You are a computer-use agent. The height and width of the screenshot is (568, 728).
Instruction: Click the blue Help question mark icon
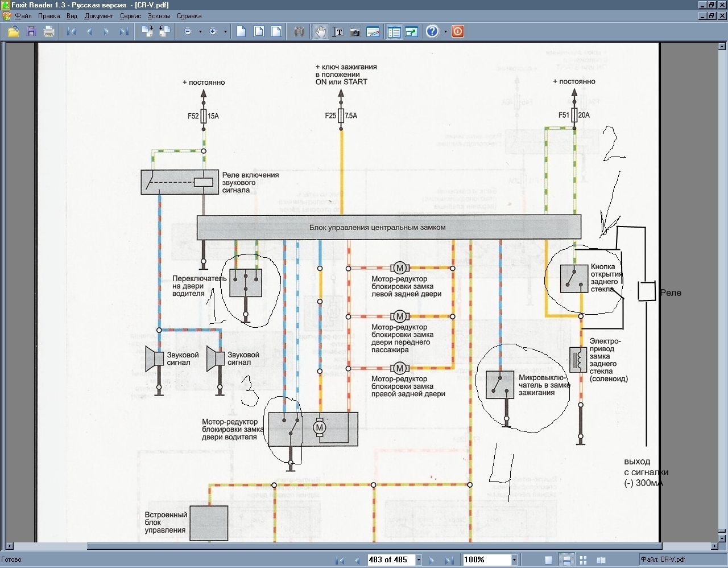coord(432,32)
